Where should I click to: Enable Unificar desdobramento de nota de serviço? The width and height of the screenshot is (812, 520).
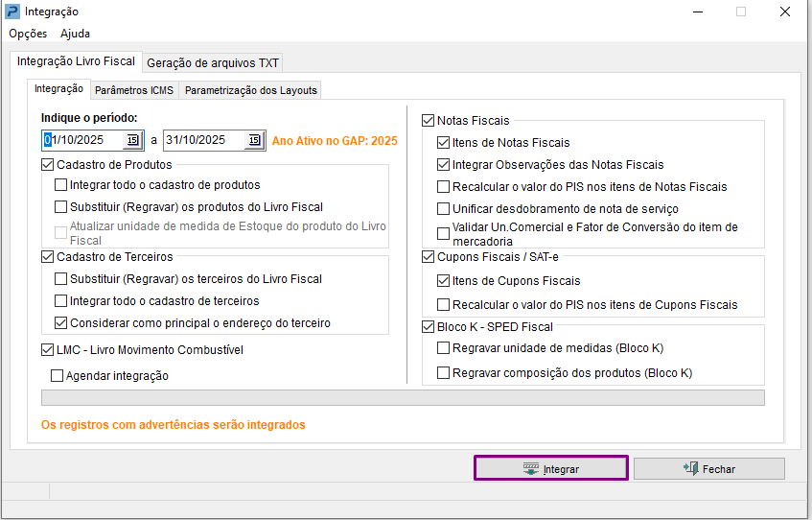pos(443,208)
